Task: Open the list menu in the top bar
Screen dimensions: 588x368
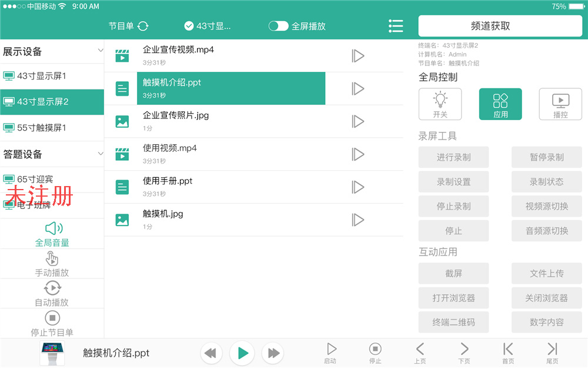Action: click(x=396, y=26)
